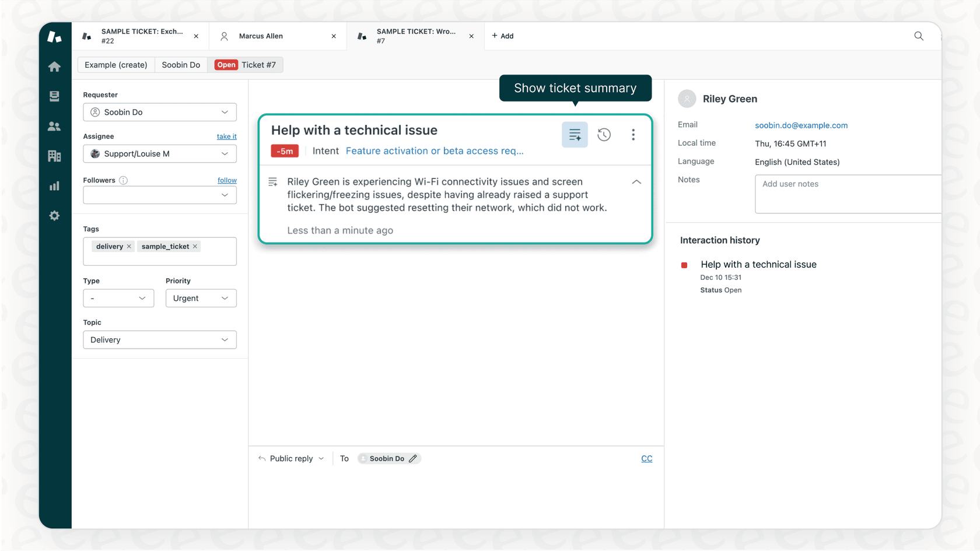Open the Priority dropdown showing Urgent
This screenshot has width=980, height=551.
point(201,298)
